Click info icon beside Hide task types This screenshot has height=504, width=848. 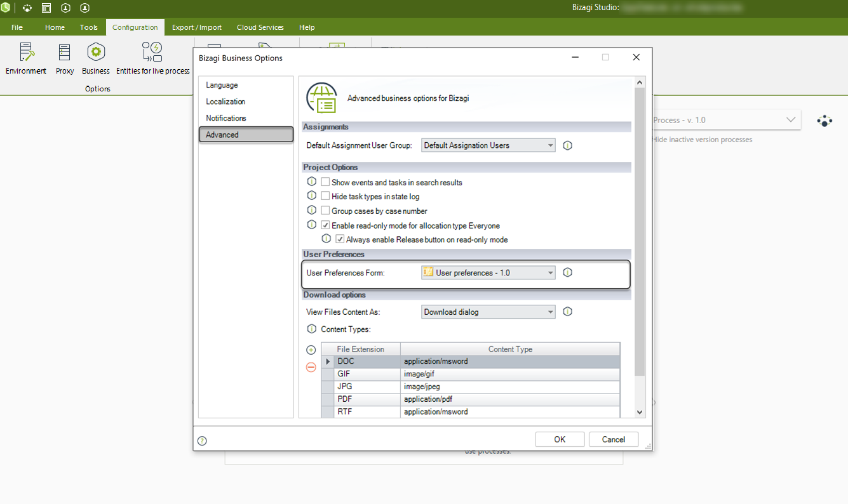pos(311,196)
